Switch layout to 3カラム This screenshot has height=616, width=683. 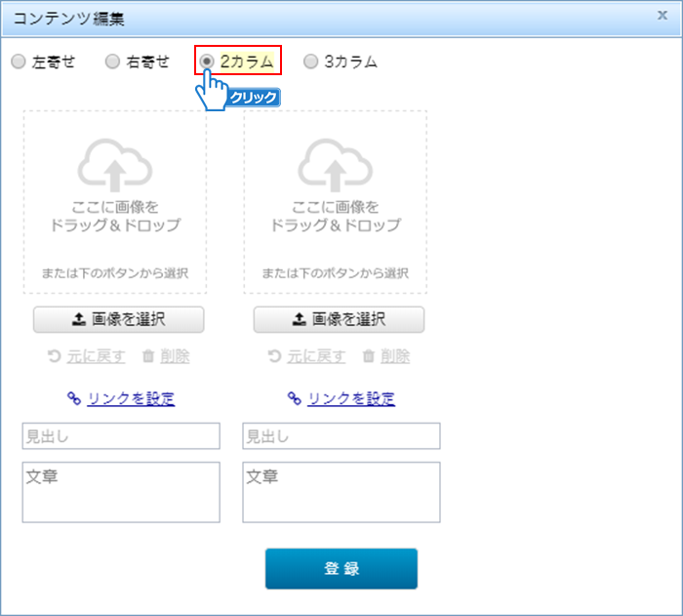click(310, 62)
